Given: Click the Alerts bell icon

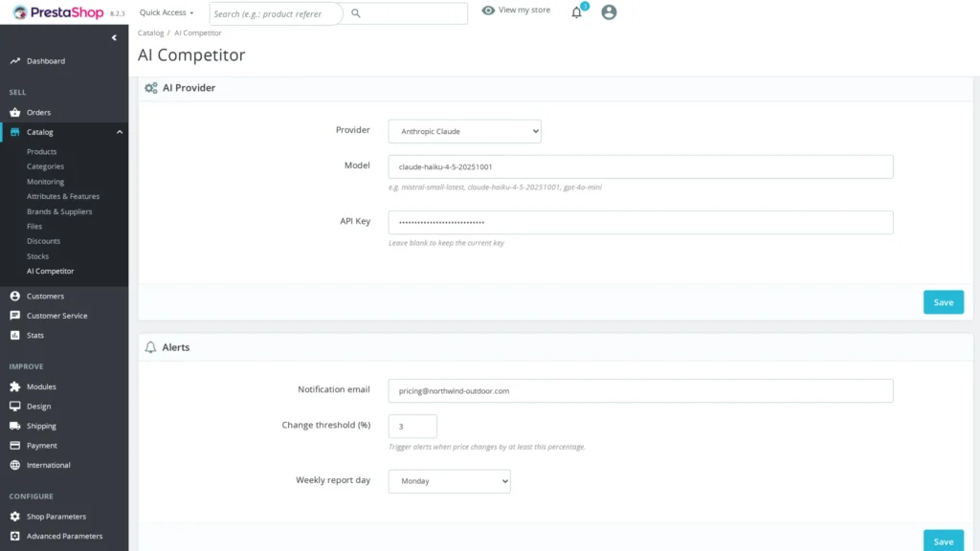Looking at the screenshot, I should tap(150, 347).
